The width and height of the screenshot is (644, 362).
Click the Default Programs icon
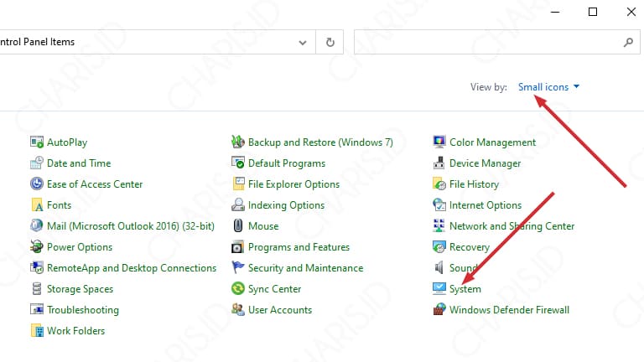point(238,163)
